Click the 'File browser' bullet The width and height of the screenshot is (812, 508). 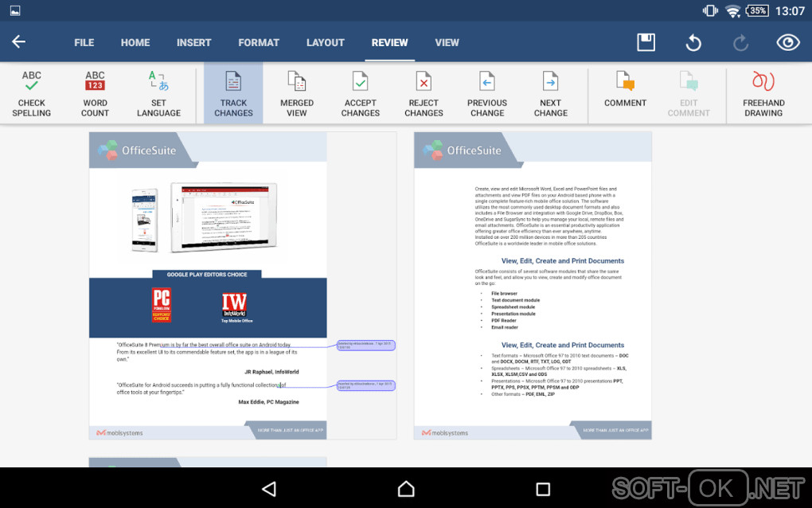pyautogui.click(x=504, y=294)
